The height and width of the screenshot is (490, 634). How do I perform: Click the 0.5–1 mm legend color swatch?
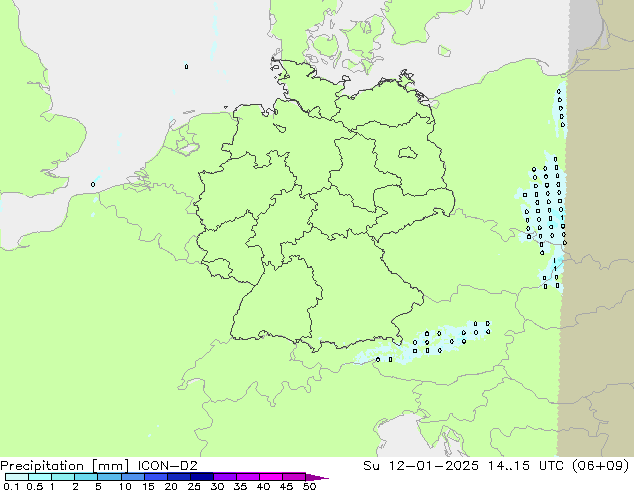(40, 477)
